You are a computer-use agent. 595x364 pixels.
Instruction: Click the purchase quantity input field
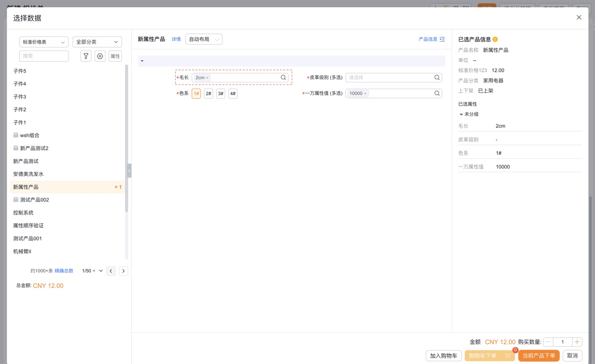[x=563, y=342]
